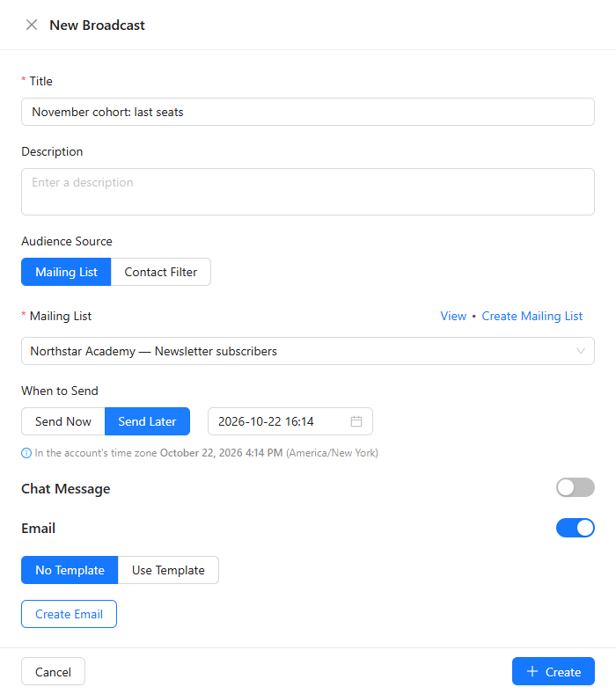This screenshot has height=694, width=616.
Task: Switch to Use Template
Action: 168,570
